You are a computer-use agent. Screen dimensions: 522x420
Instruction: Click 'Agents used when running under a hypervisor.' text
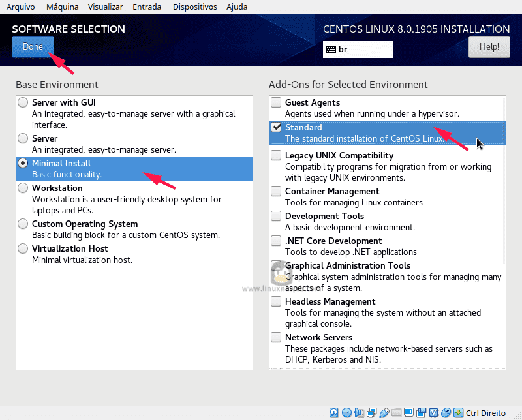(372, 114)
